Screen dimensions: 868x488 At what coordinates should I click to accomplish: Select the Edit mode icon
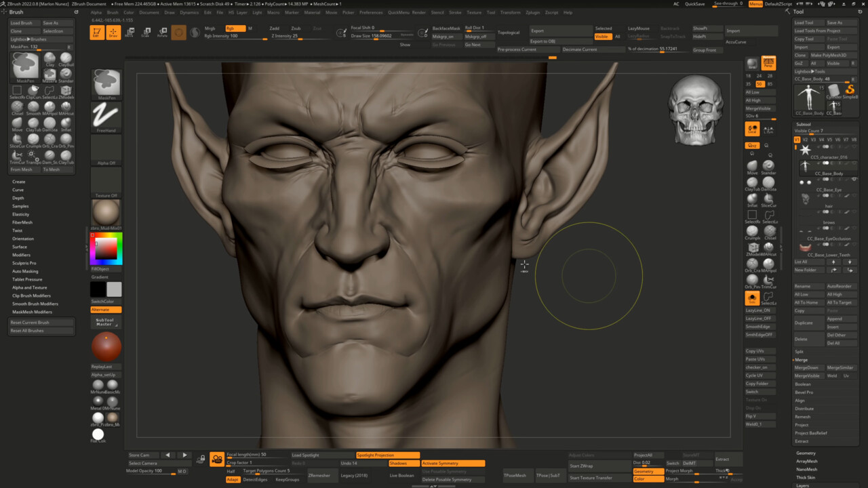(x=97, y=33)
